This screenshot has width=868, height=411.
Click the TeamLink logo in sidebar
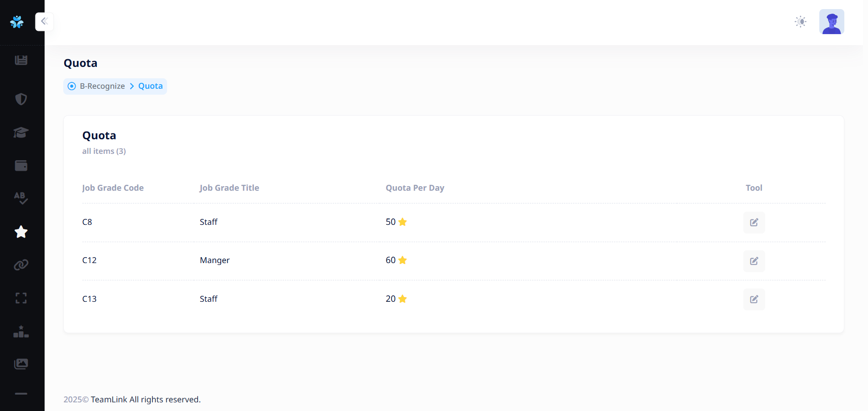coord(17,22)
